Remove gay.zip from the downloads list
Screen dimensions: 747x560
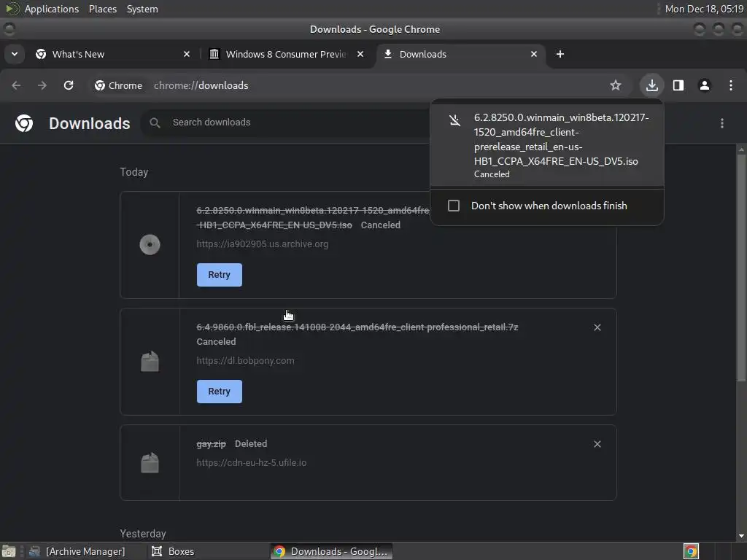[x=597, y=444]
